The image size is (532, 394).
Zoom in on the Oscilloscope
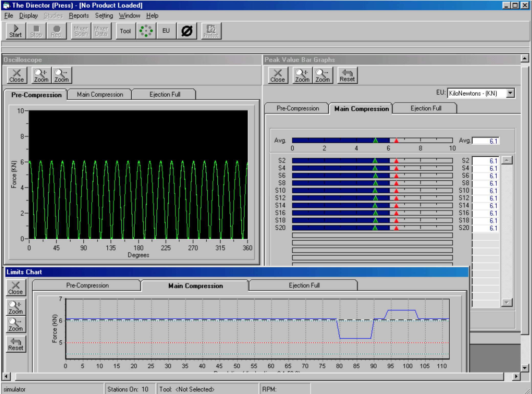[41, 75]
